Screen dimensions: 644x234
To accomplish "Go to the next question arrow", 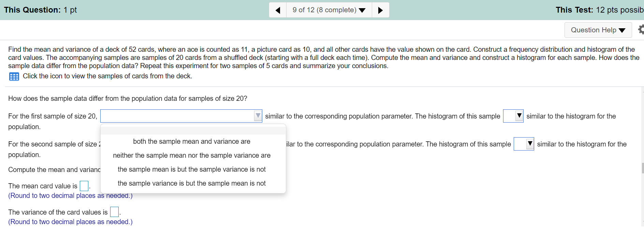I will click(380, 10).
